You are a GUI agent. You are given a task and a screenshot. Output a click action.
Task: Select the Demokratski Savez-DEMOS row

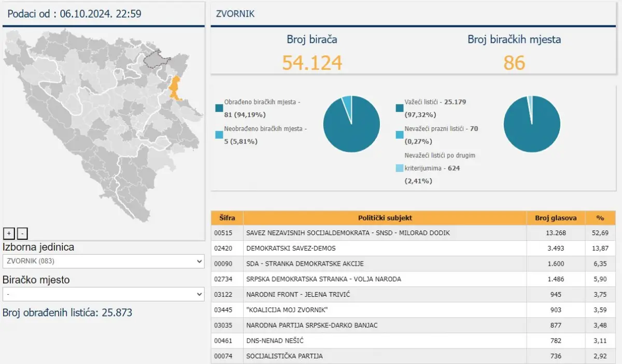coord(413,249)
